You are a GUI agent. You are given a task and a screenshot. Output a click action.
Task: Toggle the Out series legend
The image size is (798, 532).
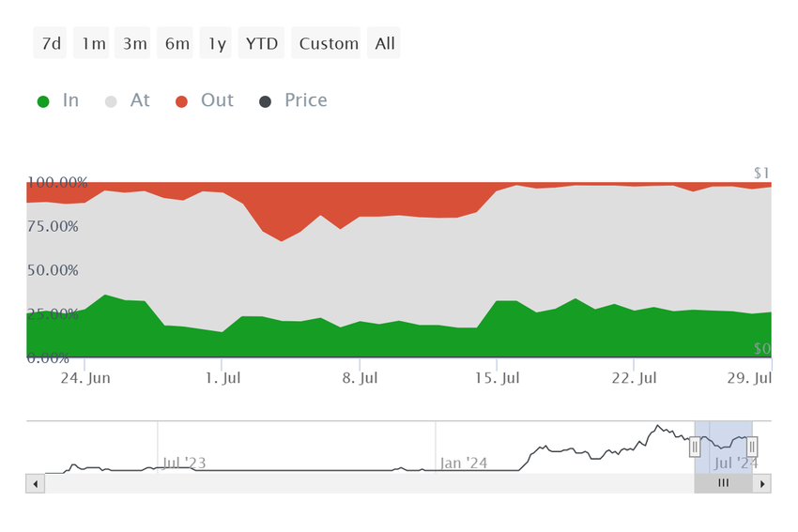pos(205,100)
